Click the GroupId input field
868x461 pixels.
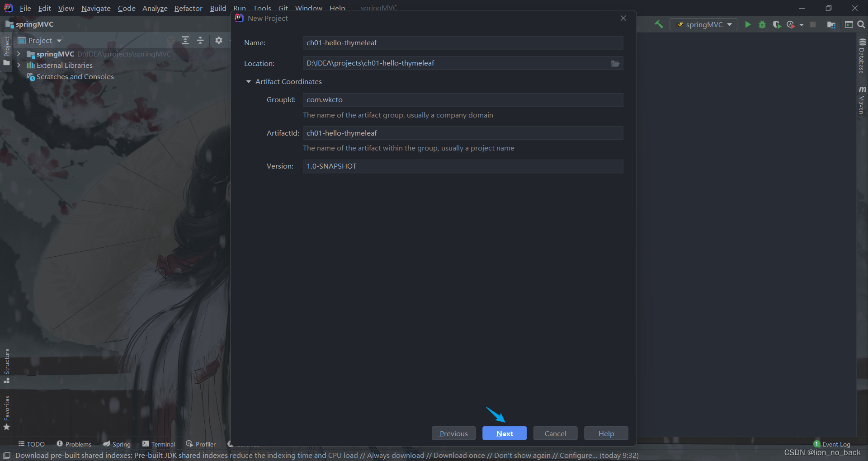pos(462,99)
